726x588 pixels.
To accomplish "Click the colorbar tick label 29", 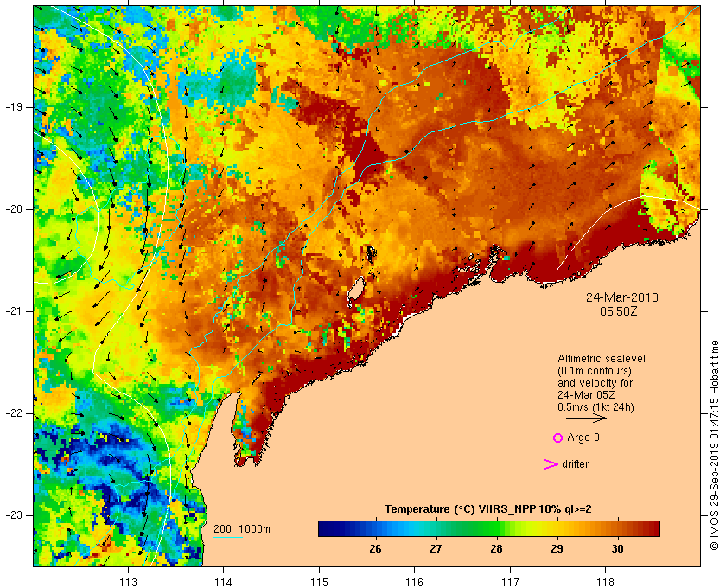I will coord(557,549).
